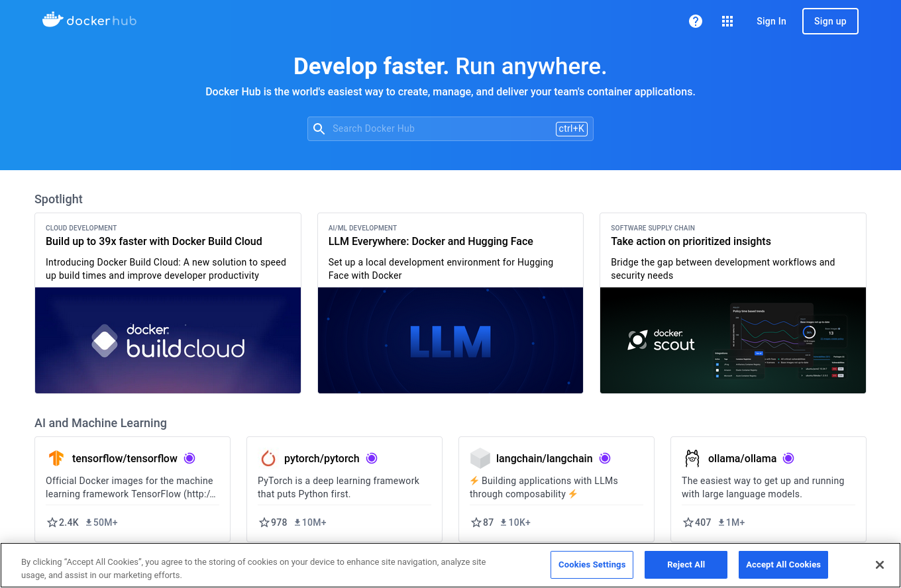Click 'Introducing Docker Build Cloud' description text
Image resolution: width=901 pixels, height=588 pixels.
coord(166,269)
